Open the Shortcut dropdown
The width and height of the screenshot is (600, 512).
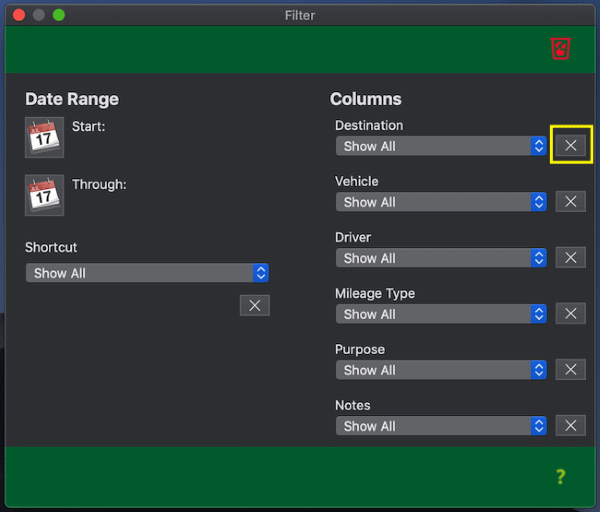147,273
